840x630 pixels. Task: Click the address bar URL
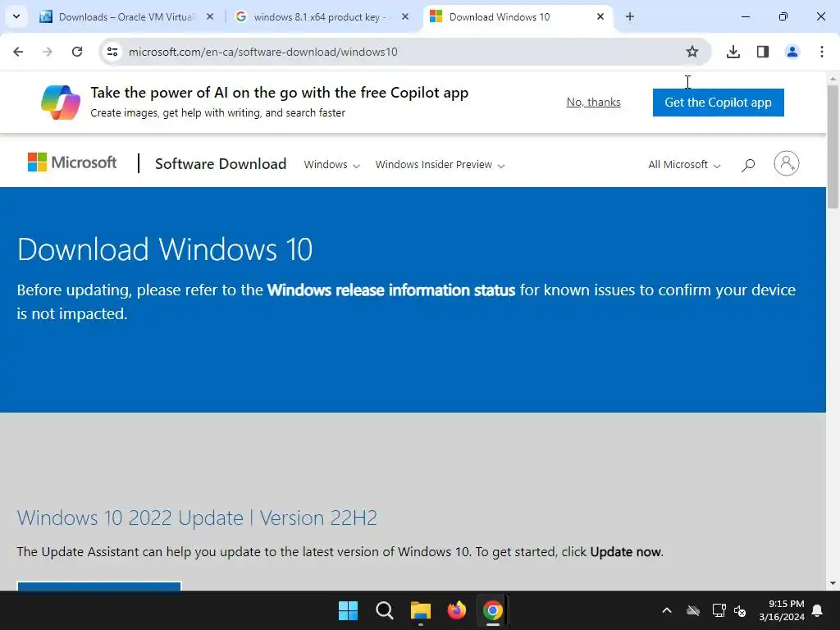[263, 52]
